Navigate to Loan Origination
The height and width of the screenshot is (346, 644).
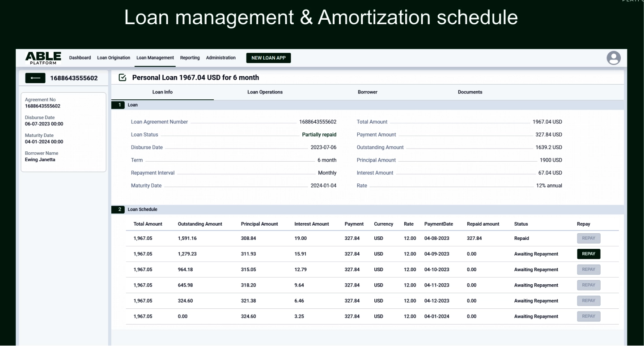pyautogui.click(x=114, y=57)
